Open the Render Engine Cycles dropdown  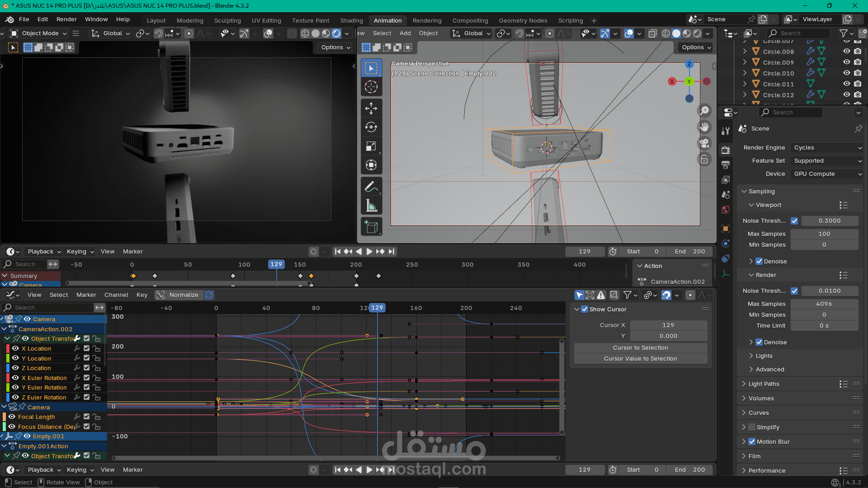coord(827,148)
